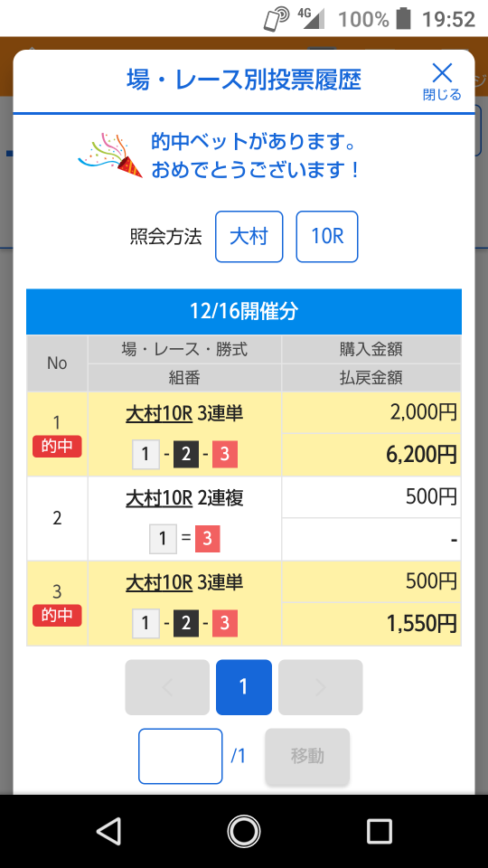Open the 大村10R 2連複 link

coord(184,497)
